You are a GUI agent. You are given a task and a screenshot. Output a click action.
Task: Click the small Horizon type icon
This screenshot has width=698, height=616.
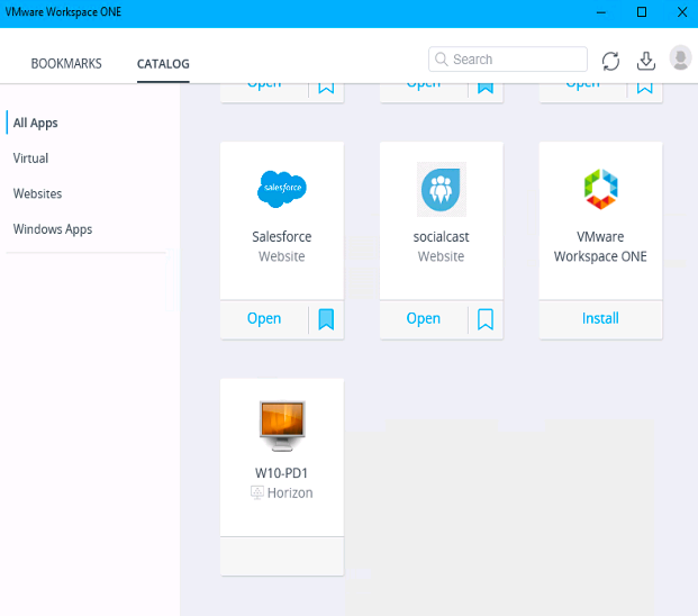(257, 493)
